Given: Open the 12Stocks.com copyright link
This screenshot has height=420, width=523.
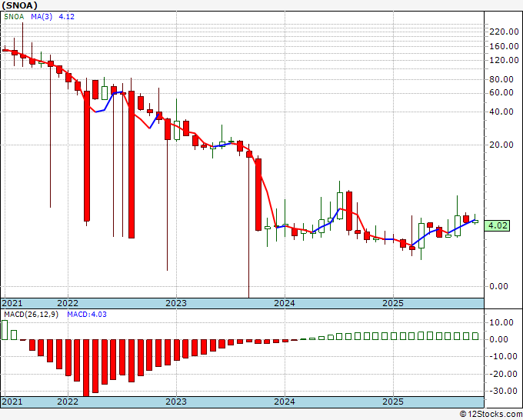Looking at the screenshot, I should coord(491,415).
